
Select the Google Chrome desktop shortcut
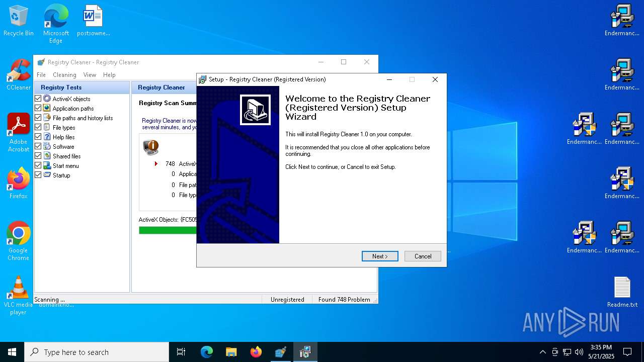tap(19, 241)
